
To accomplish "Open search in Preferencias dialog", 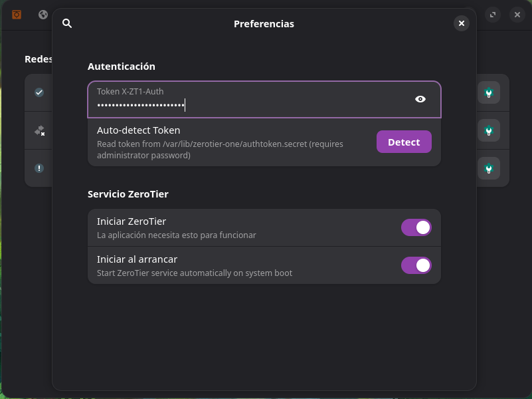I will point(67,23).
